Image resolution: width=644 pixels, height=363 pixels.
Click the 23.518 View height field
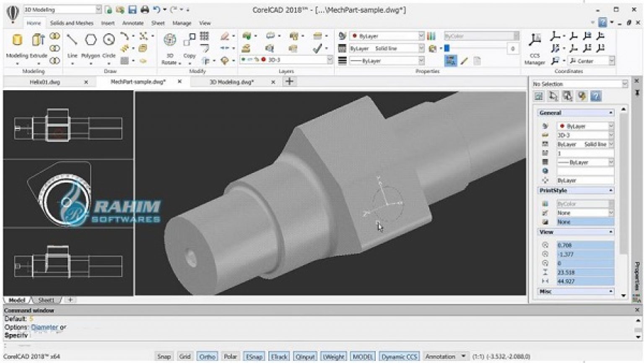click(x=585, y=272)
